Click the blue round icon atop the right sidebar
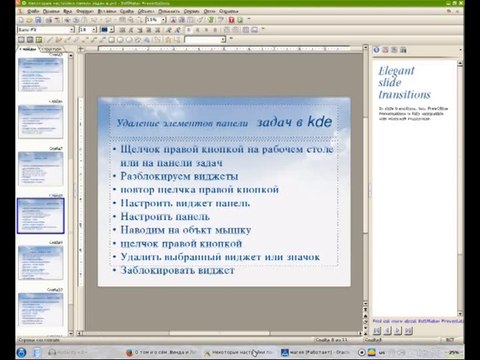Image resolution: width=480 pixels, height=360 pixels. point(376,50)
